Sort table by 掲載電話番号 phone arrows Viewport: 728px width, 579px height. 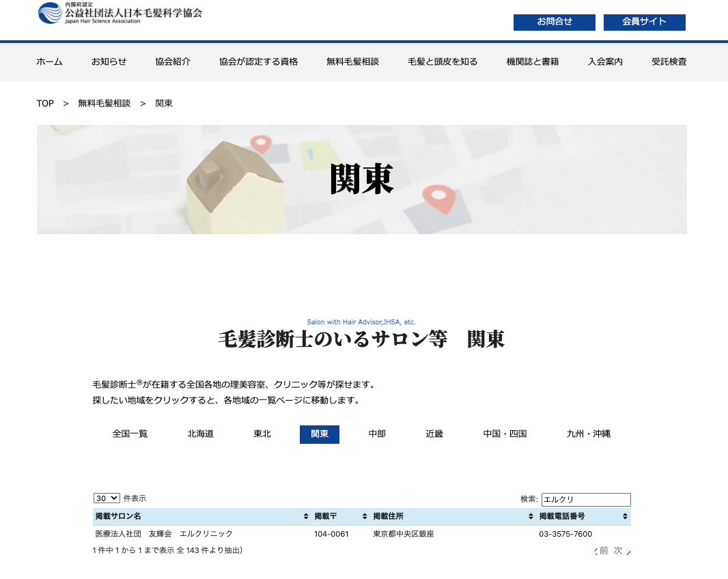click(x=626, y=516)
